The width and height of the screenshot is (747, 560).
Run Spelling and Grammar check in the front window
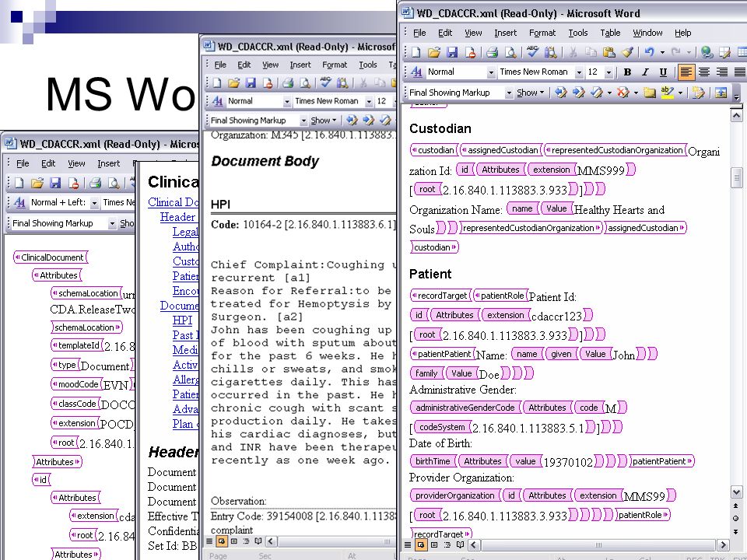pos(532,51)
